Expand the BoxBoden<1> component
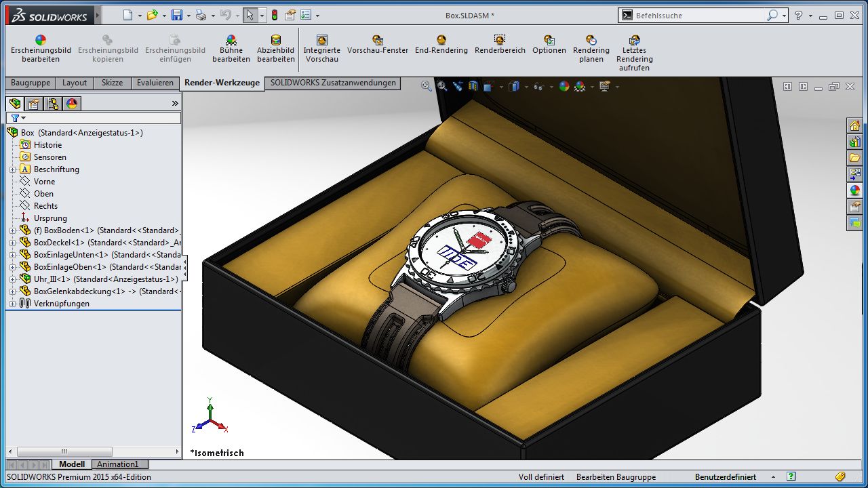This screenshot has width=868, height=488. 12,230
